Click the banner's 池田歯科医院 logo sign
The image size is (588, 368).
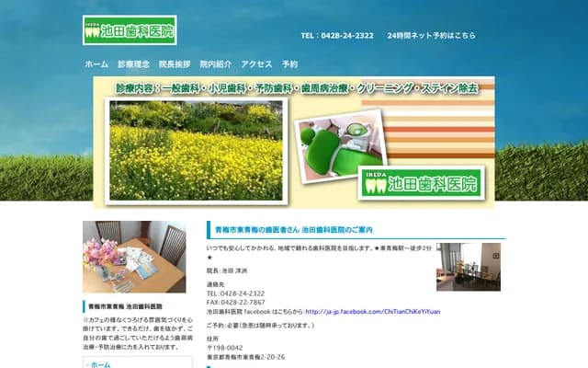pos(422,183)
